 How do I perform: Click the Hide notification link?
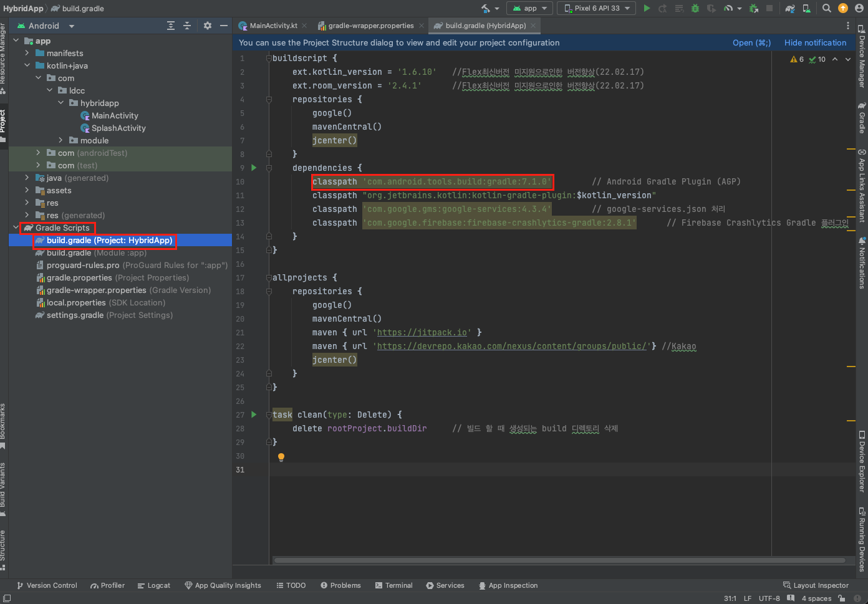[x=815, y=43]
